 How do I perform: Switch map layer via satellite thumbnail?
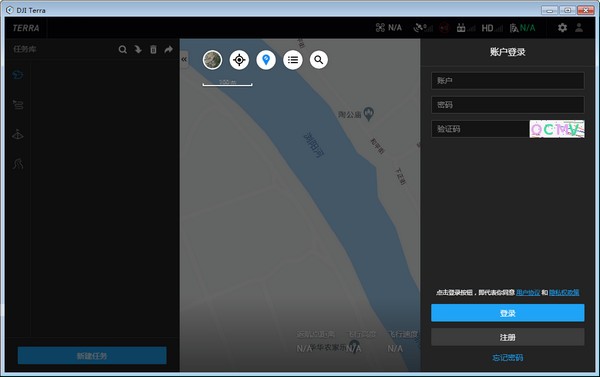click(x=212, y=60)
